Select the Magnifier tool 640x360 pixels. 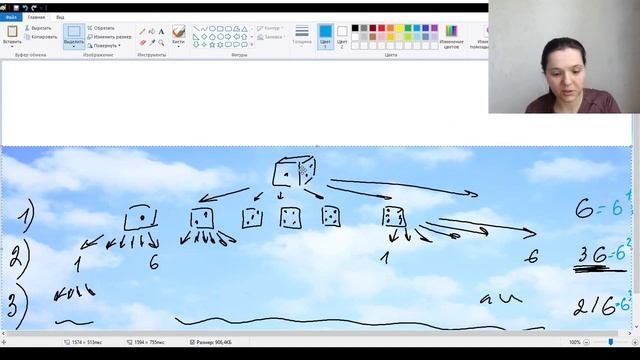coord(162,42)
